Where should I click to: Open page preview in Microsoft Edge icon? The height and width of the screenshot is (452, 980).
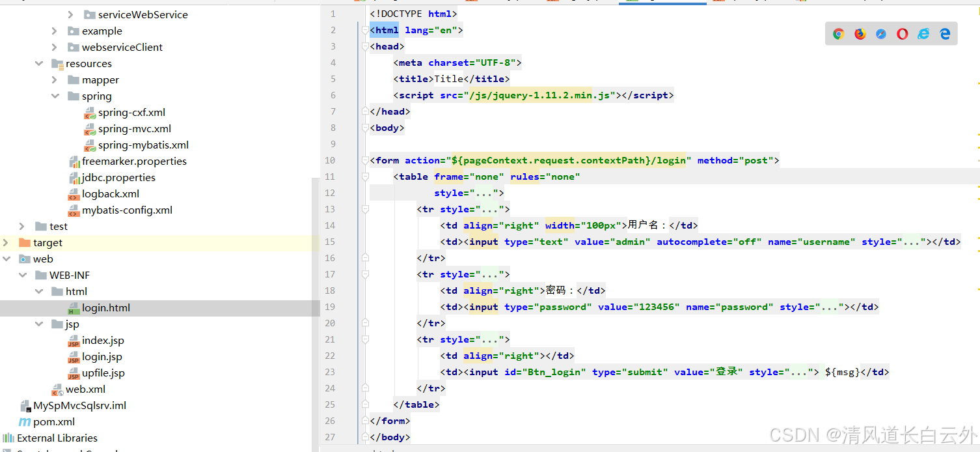point(944,34)
